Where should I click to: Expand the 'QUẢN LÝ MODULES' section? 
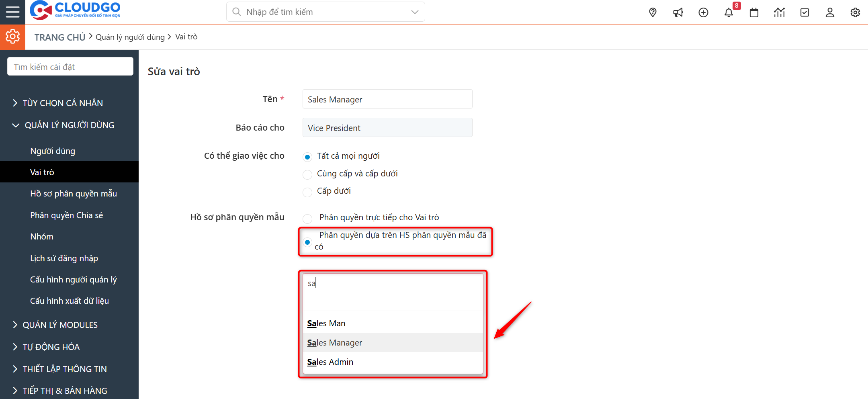[60, 325]
